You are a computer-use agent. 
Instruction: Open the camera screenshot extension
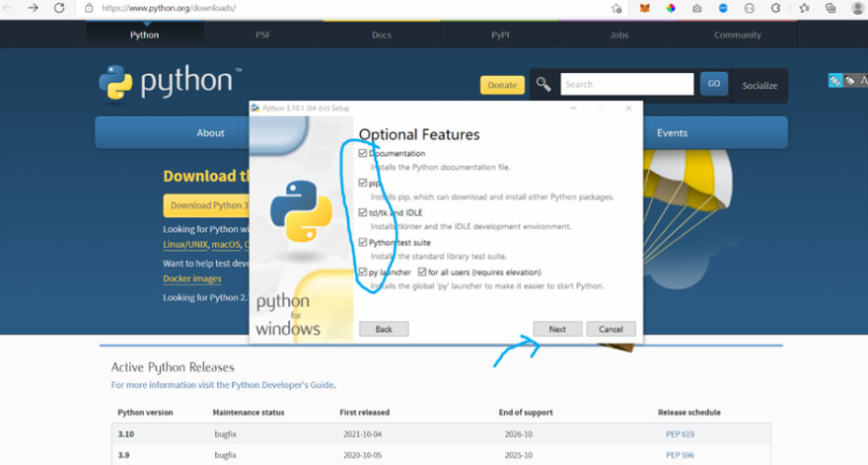point(697,8)
